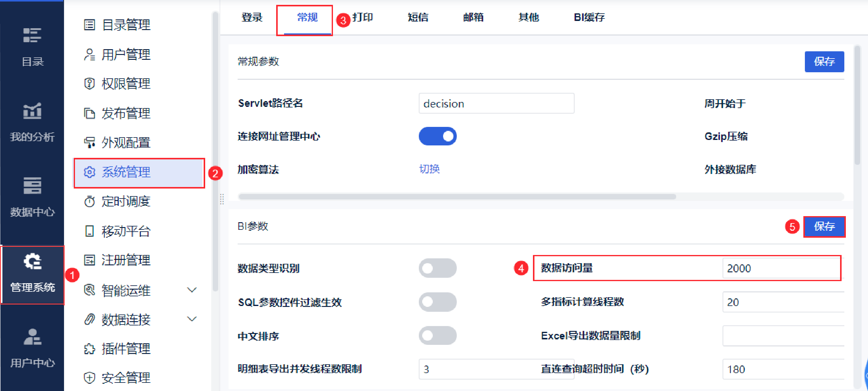Click the 目录 icon in left navigation
Viewport: 868px width, 391px height.
(32, 36)
